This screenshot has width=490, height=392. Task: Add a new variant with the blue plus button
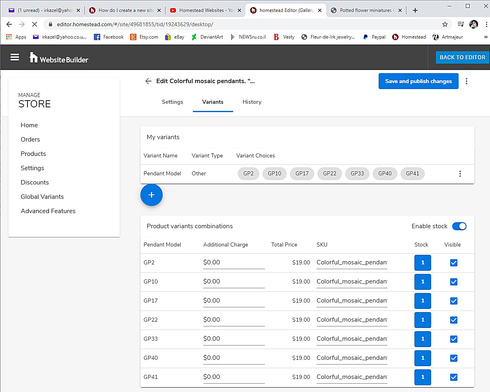151,195
